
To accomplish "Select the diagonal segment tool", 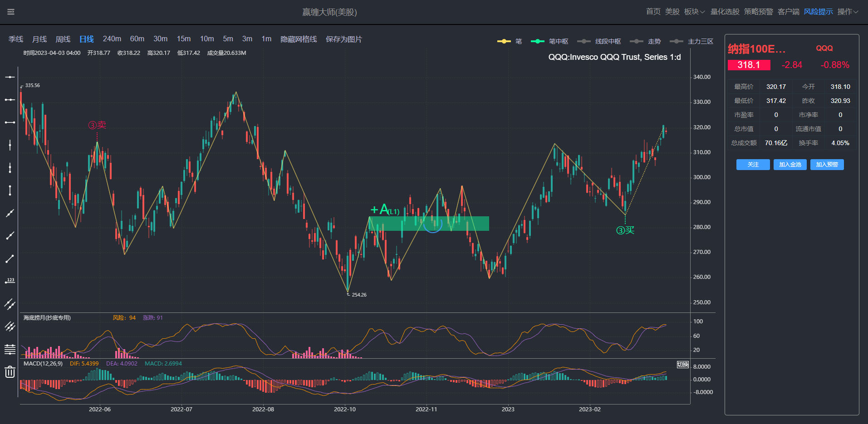I will [x=10, y=258].
